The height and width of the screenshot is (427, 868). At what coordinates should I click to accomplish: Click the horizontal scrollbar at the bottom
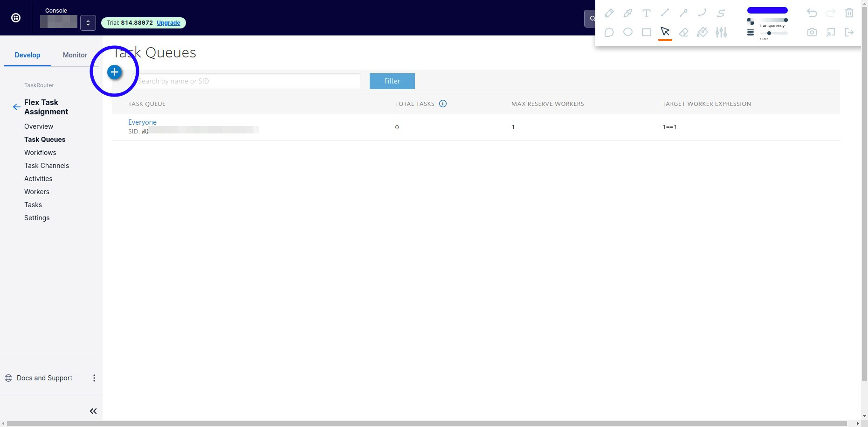[427, 423]
